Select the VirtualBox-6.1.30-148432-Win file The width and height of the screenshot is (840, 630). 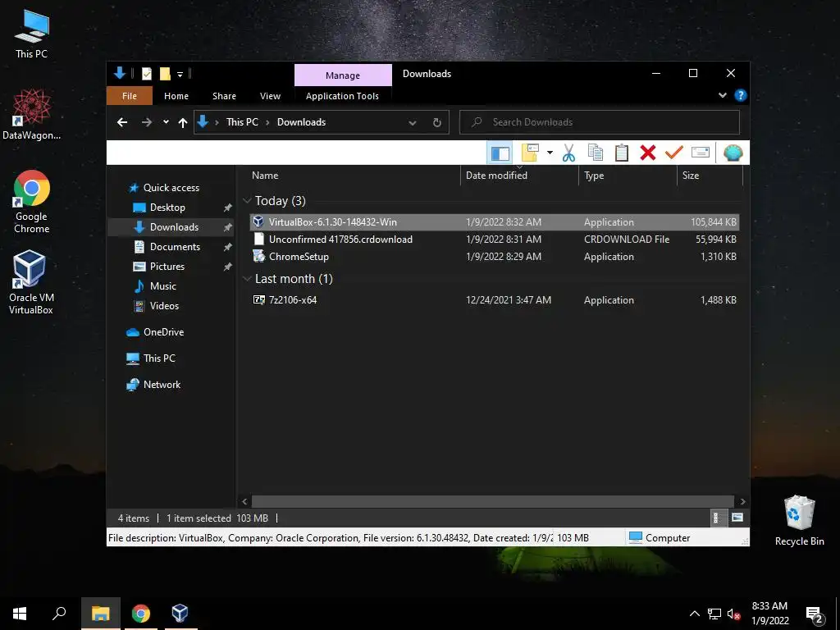495,221
